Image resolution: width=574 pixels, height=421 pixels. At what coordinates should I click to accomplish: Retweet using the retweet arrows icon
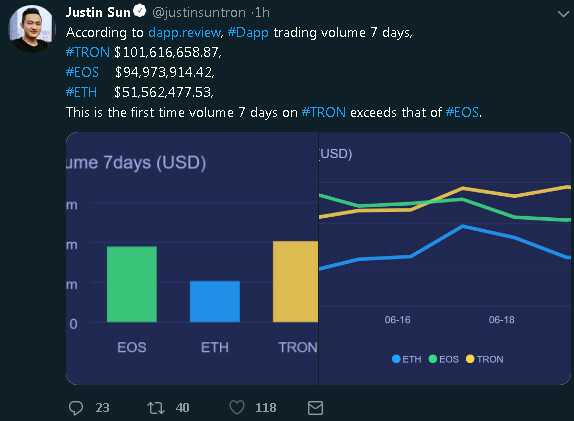coord(156,408)
